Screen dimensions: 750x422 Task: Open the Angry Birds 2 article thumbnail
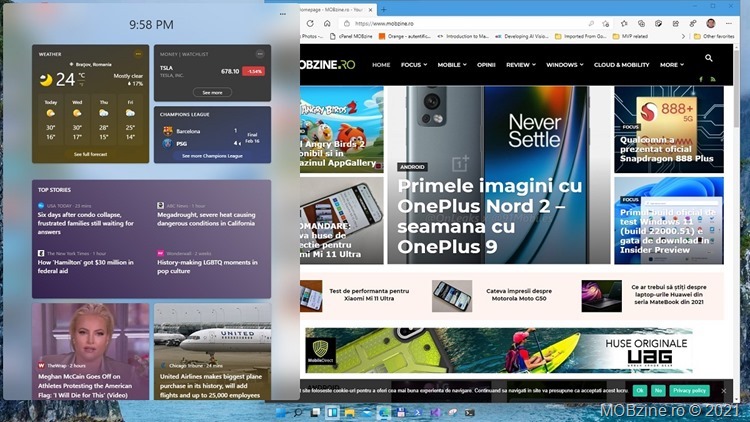tap(342, 129)
